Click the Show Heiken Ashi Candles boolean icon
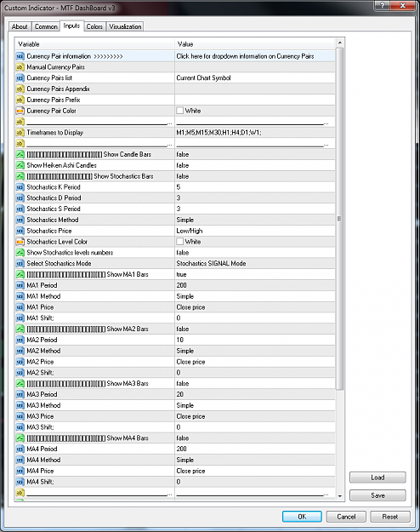Image resolution: width=420 pixels, height=532 pixels. (x=20, y=165)
